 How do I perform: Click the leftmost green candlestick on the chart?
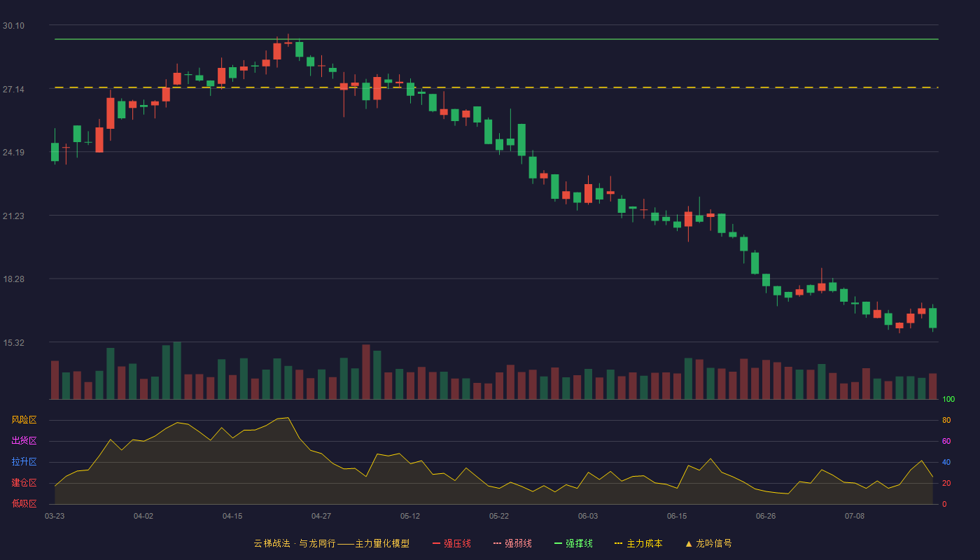[x=55, y=152]
